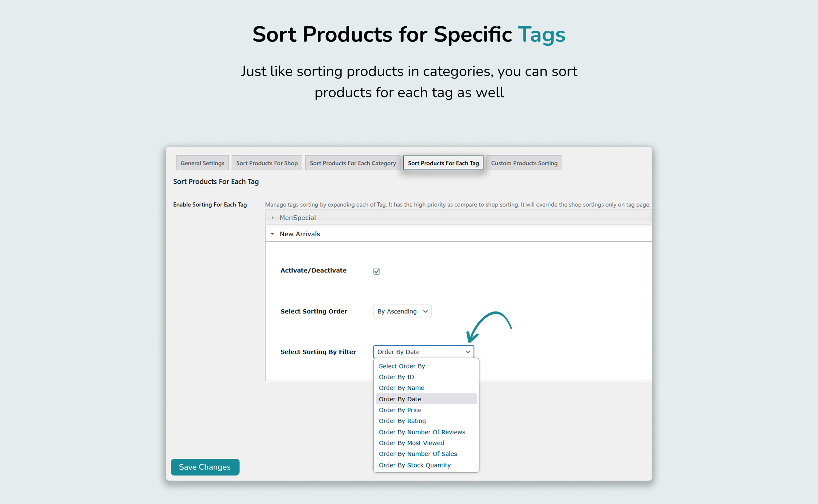The height and width of the screenshot is (504, 818).
Task: Select the Sort Products For Each Tag tab
Action: (443, 163)
